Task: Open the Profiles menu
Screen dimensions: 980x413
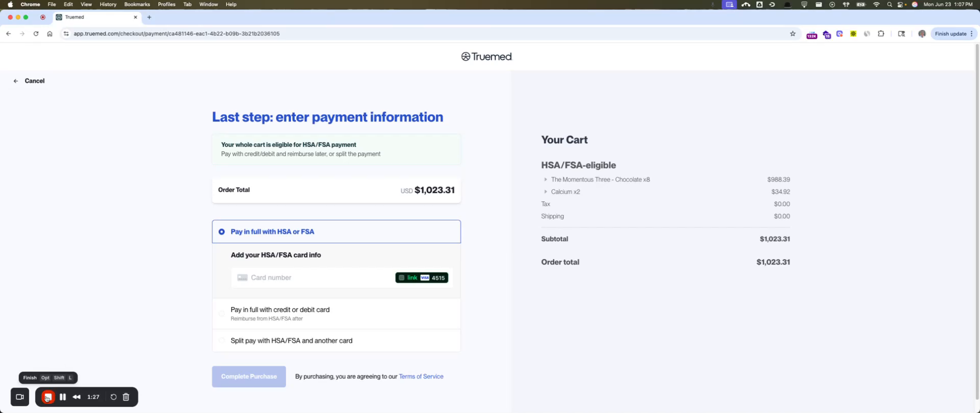Action: [166, 5]
